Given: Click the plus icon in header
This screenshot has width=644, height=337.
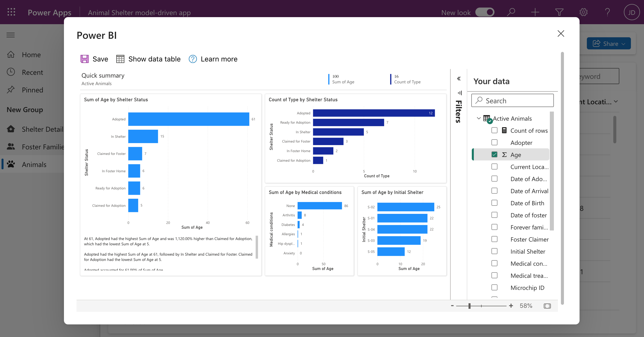Looking at the screenshot, I should click(535, 12).
